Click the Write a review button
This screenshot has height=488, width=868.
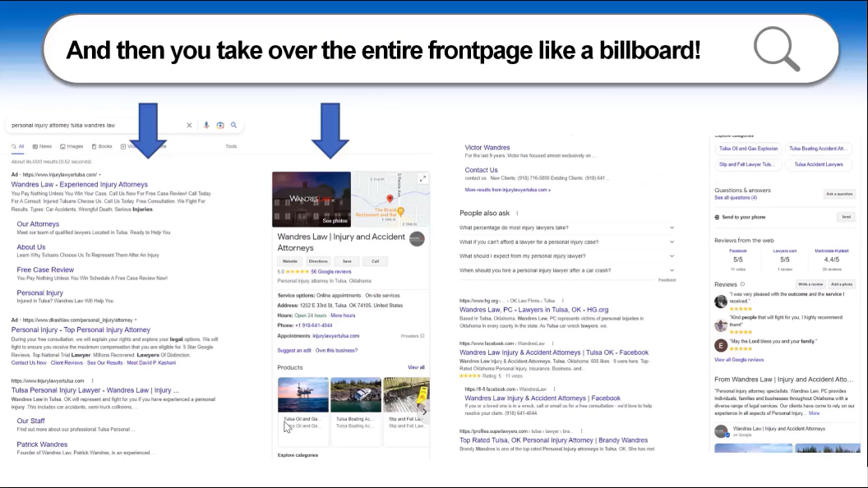tap(810, 283)
